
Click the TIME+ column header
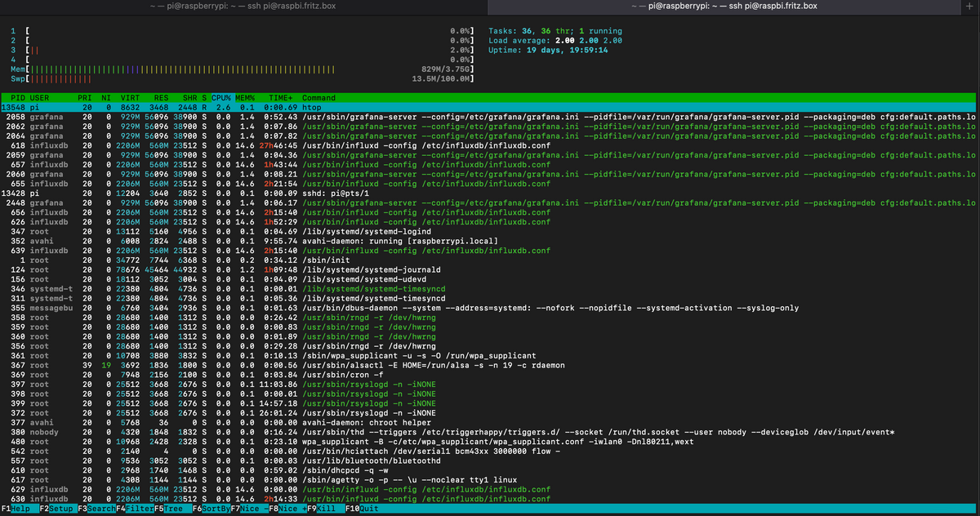pos(280,97)
